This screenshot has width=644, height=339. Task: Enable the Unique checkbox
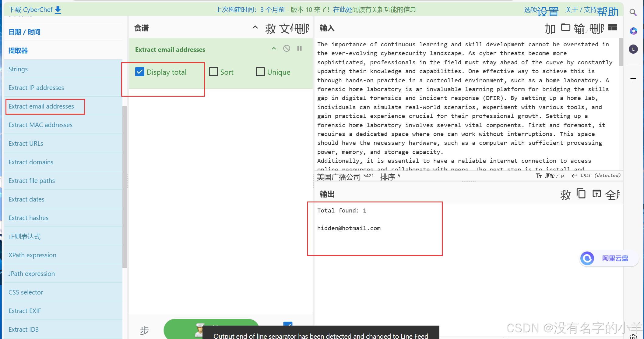[x=260, y=72]
